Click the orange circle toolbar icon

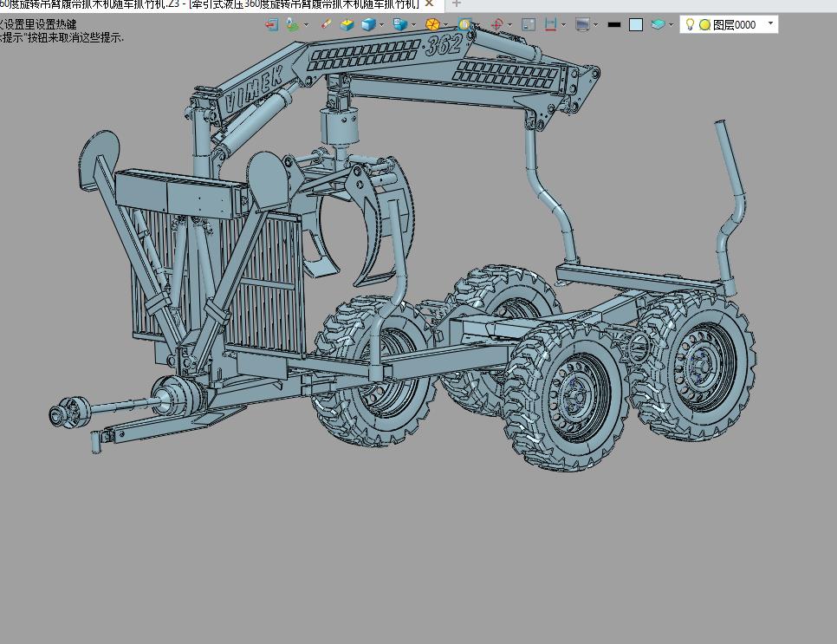coord(432,24)
